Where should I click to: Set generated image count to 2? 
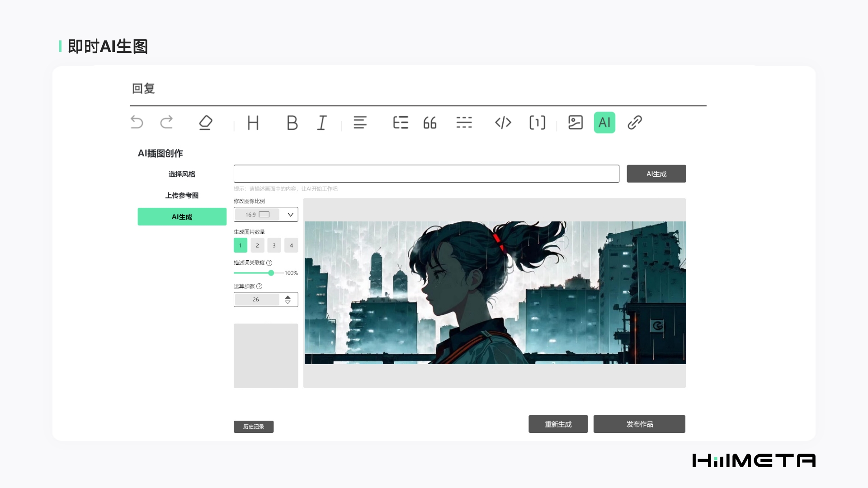click(x=257, y=245)
